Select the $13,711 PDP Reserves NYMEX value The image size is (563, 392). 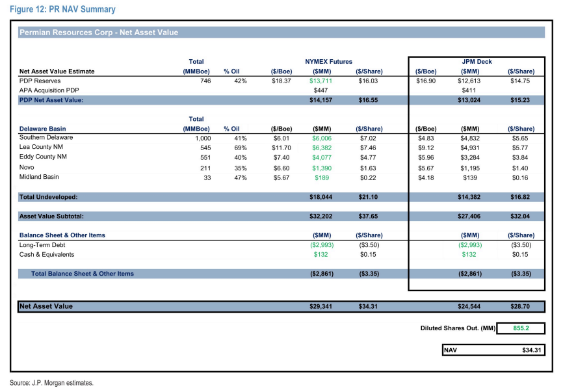coord(321,81)
